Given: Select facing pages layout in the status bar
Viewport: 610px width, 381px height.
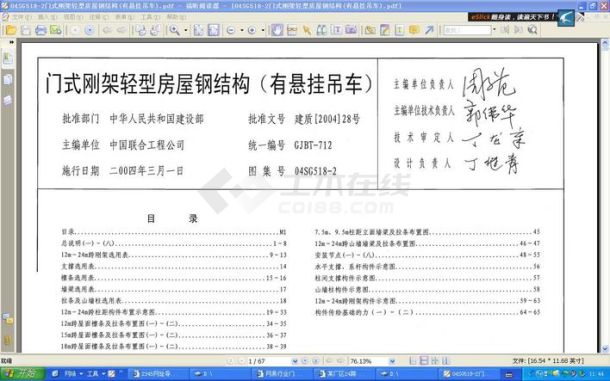Looking at the screenshot, I should pyautogui.click(x=435, y=361).
